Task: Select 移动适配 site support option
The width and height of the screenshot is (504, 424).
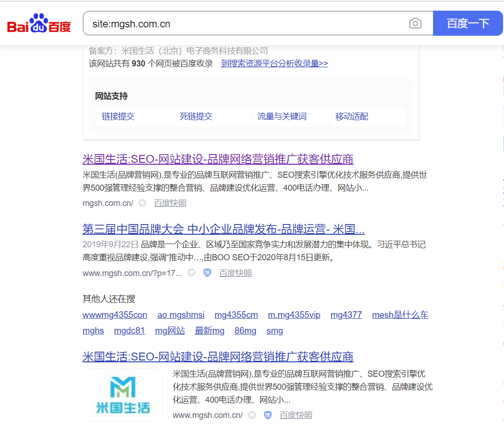Action: (x=351, y=116)
